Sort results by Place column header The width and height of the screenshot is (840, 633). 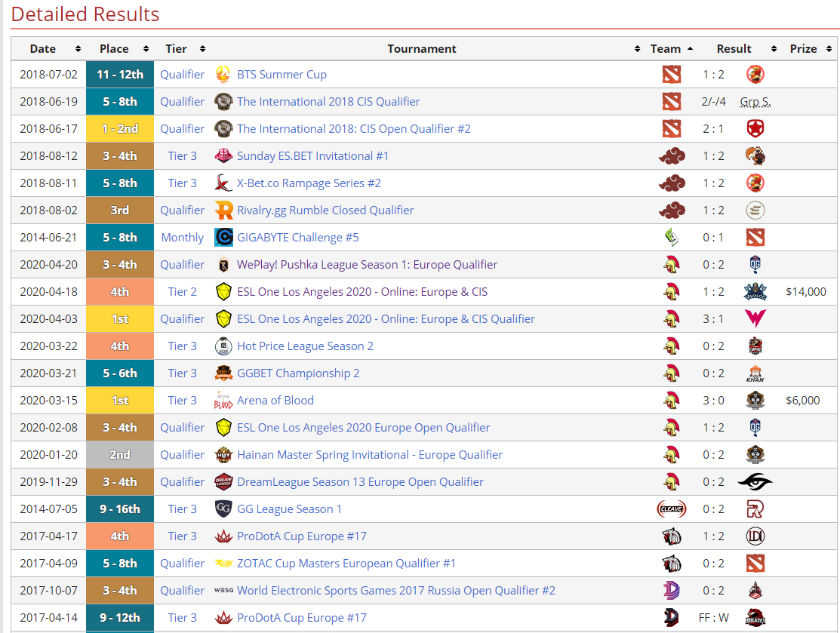tap(114, 49)
